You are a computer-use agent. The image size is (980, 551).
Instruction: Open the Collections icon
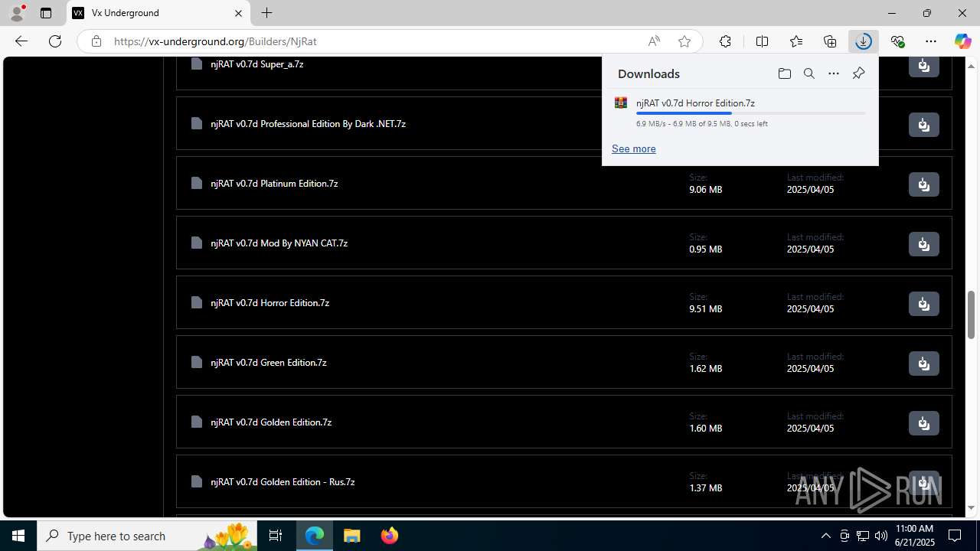(x=830, y=41)
